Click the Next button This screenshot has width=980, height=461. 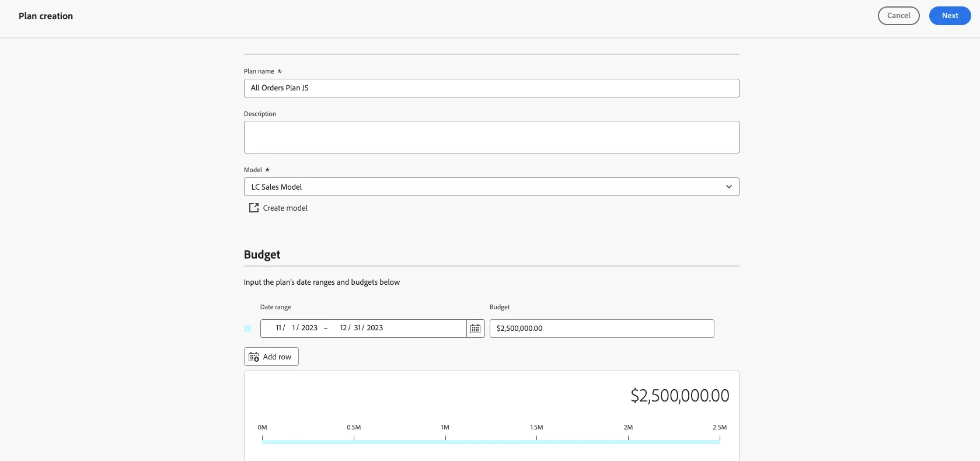[950, 16]
